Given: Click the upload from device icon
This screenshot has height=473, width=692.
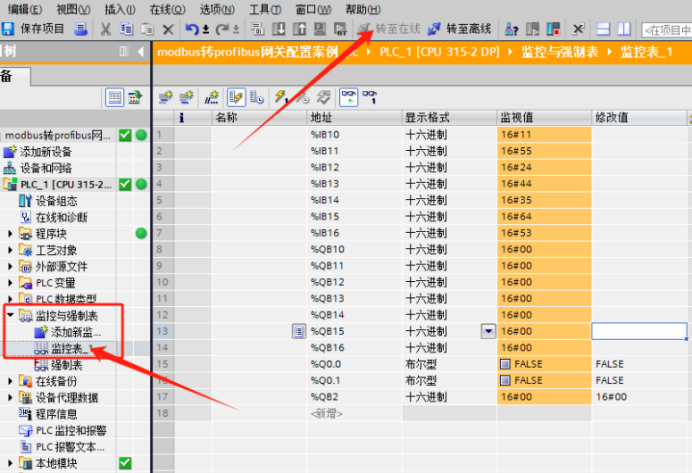Looking at the screenshot, I should [x=299, y=29].
